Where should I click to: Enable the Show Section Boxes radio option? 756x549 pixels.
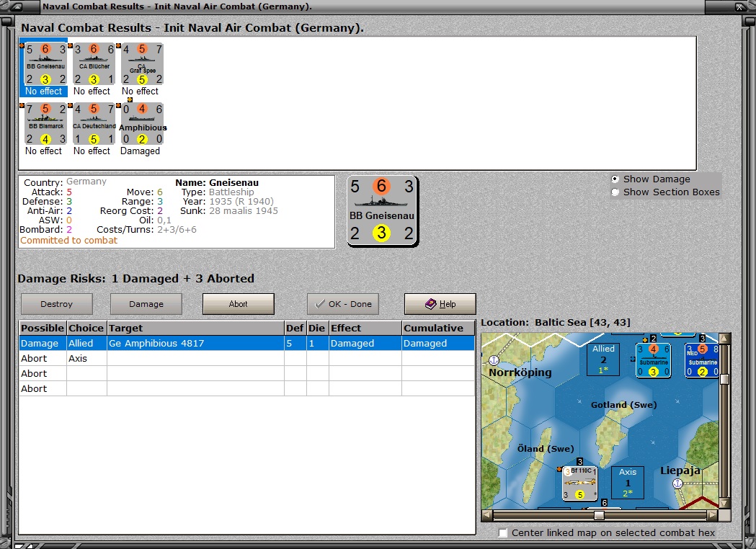(615, 192)
